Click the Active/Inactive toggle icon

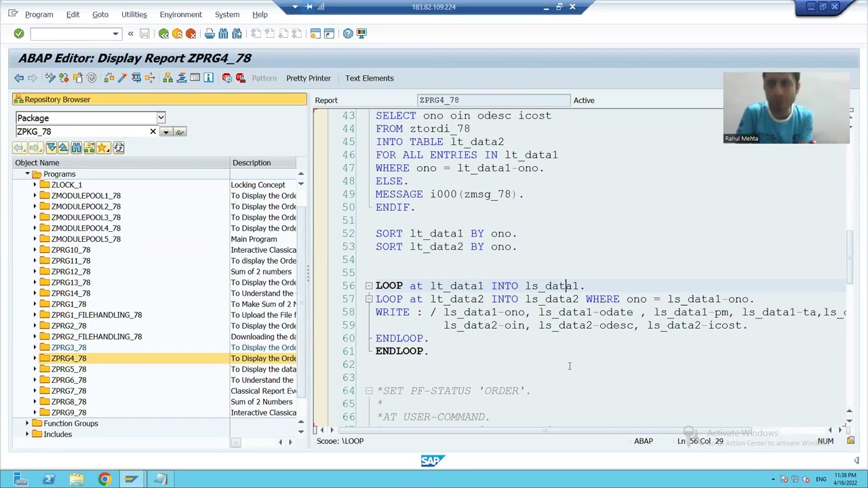coord(64,78)
